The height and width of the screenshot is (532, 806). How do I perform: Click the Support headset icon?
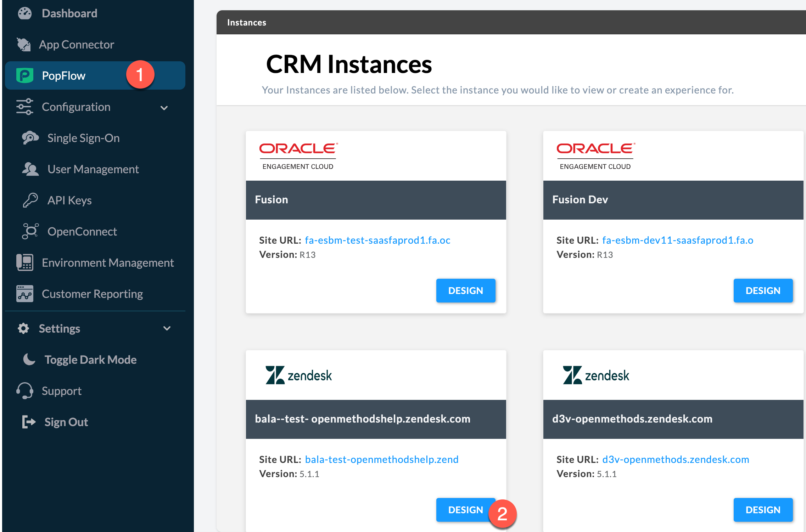pos(25,391)
